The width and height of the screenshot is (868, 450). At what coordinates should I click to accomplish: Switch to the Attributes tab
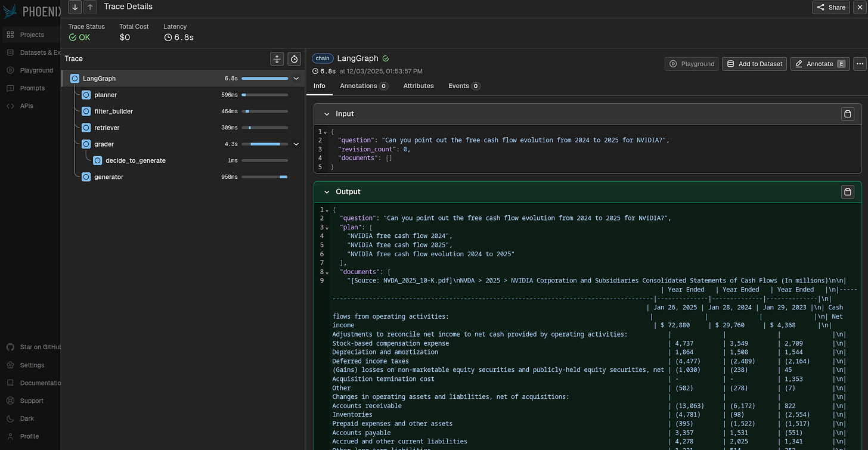click(x=418, y=86)
